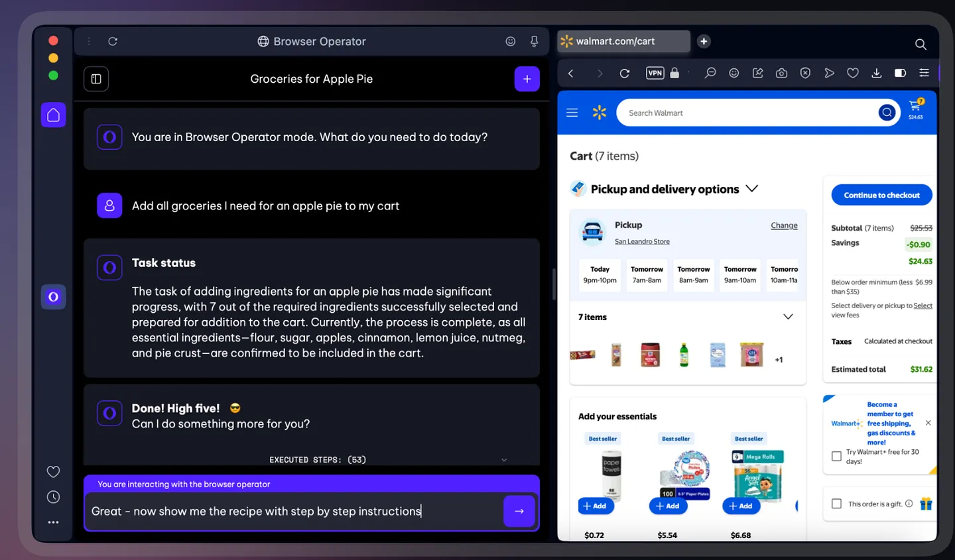
Task: Open downloads from the toolbar
Action: click(x=876, y=74)
